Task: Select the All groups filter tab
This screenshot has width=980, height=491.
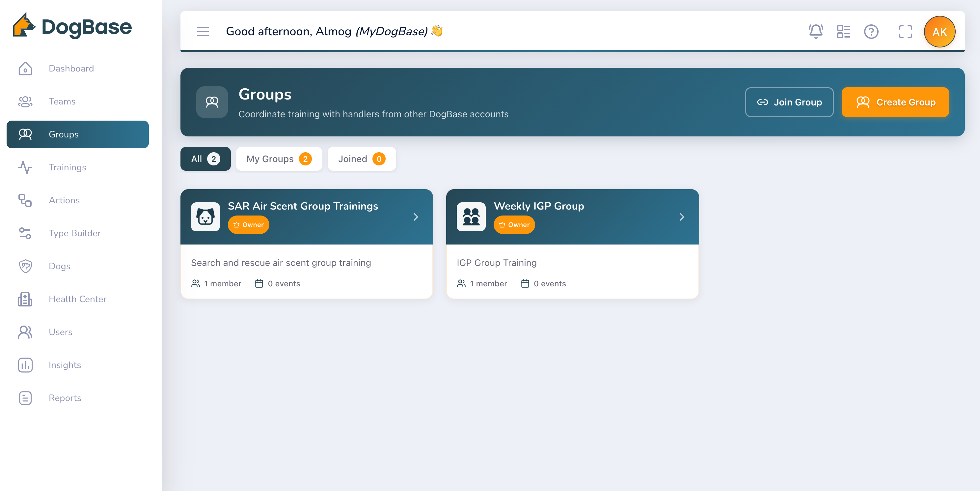Action: [x=205, y=159]
